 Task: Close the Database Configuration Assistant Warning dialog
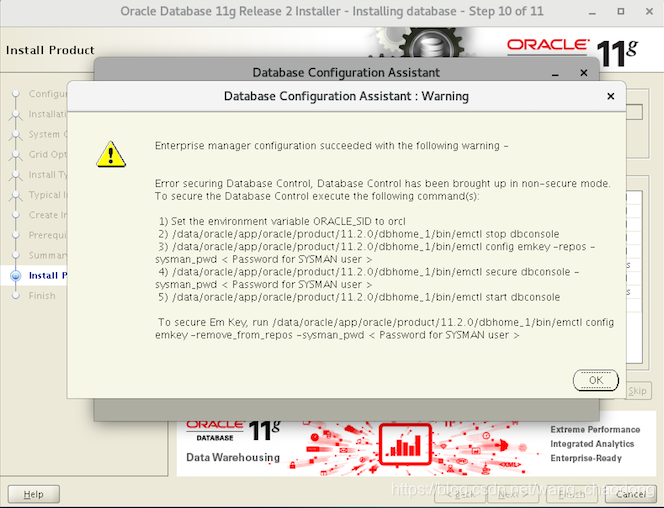[x=610, y=97]
